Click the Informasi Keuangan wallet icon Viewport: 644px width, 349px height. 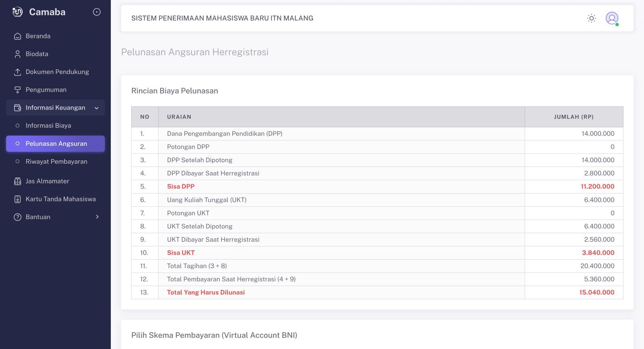[17, 108]
